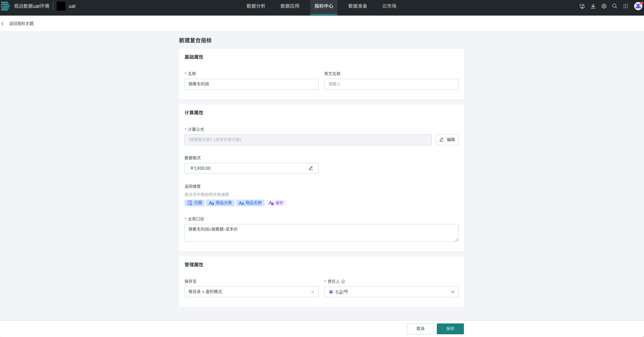The height and width of the screenshot is (337, 644).
Task: Click the info icon next to 责任人
Action: point(344,281)
